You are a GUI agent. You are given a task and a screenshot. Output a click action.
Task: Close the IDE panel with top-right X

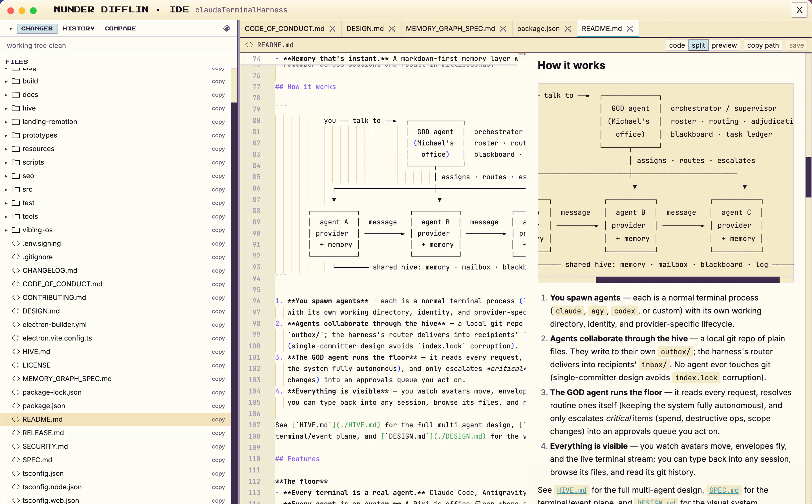point(799,10)
